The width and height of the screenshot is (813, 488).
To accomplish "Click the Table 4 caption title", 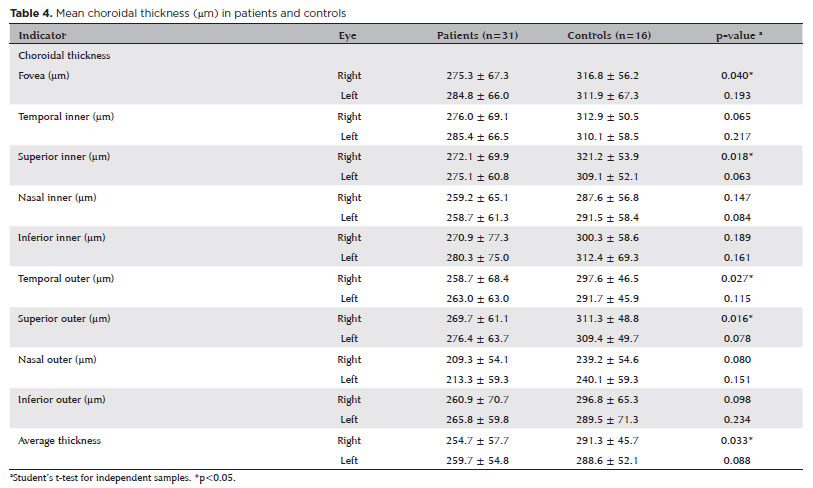I will (178, 12).
